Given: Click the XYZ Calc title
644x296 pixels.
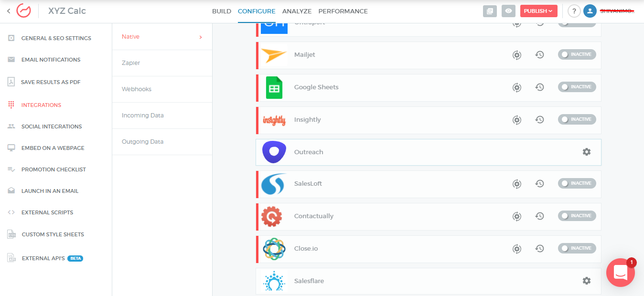Looking at the screenshot, I should pyautogui.click(x=67, y=11).
